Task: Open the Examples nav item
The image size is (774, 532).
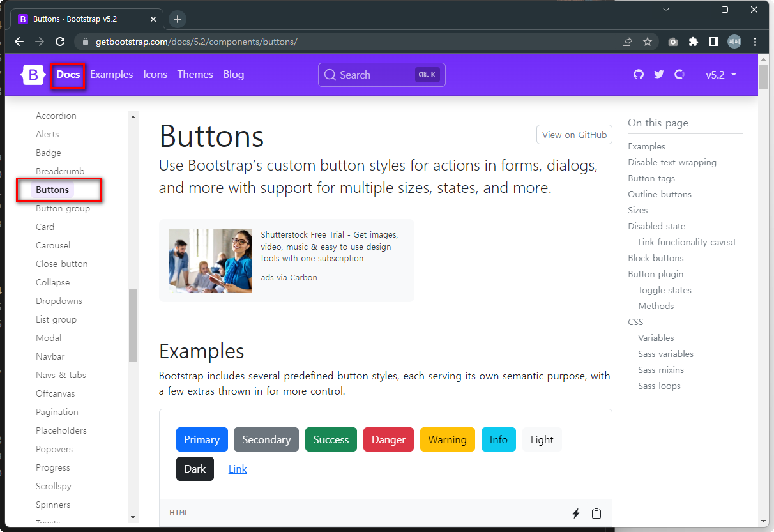Action: pos(111,75)
